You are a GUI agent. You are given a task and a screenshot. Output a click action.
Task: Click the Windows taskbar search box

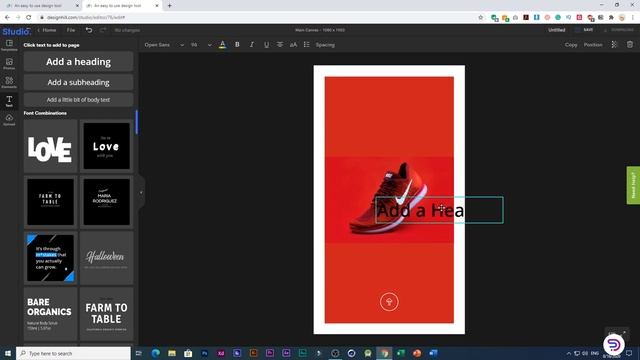[73, 353]
